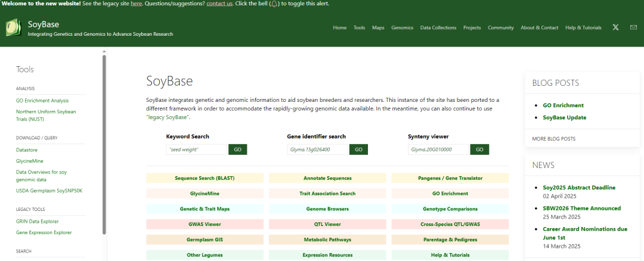This screenshot has height=261, width=644.
Task: Open Annotate Sequences tile
Action: click(327, 178)
